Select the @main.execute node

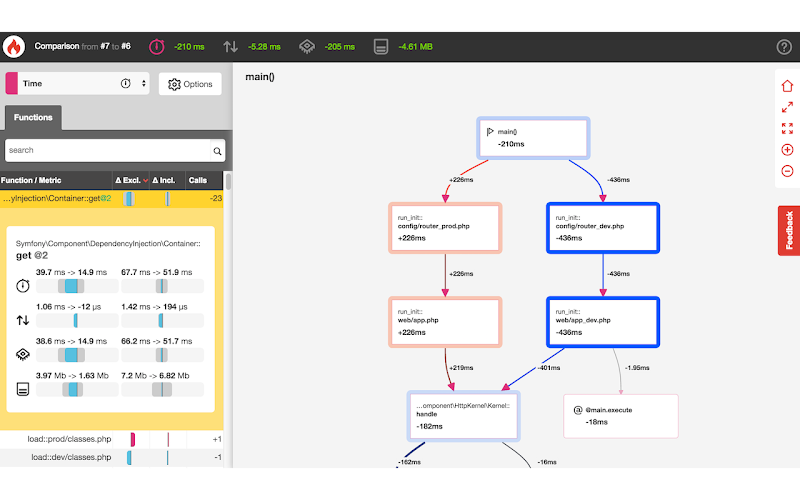[x=620, y=416]
